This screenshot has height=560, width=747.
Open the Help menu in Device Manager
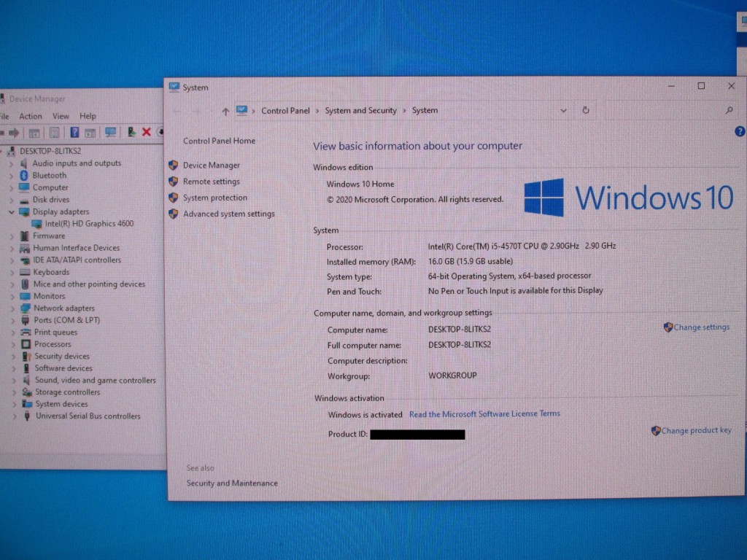[x=88, y=116]
